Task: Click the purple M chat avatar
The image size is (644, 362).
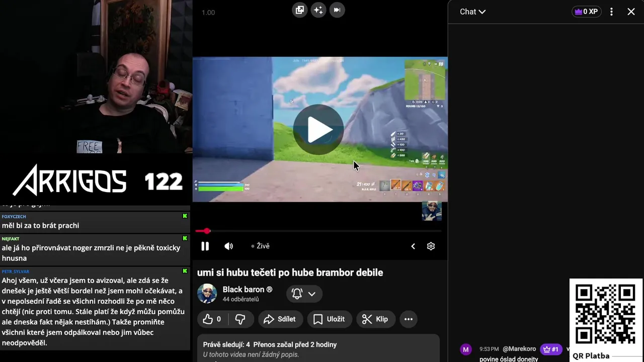Action: pos(466,349)
